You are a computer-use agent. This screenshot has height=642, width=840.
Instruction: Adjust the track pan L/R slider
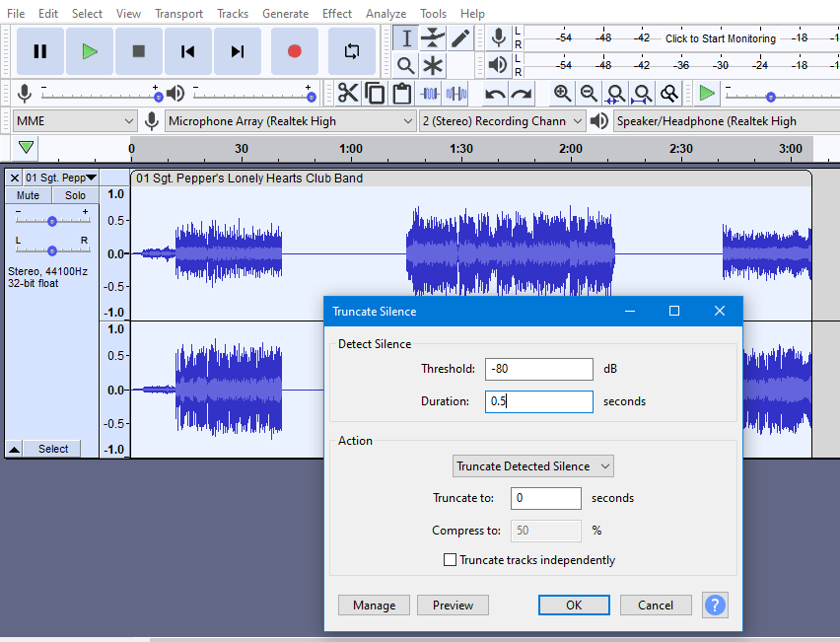tap(52, 250)
